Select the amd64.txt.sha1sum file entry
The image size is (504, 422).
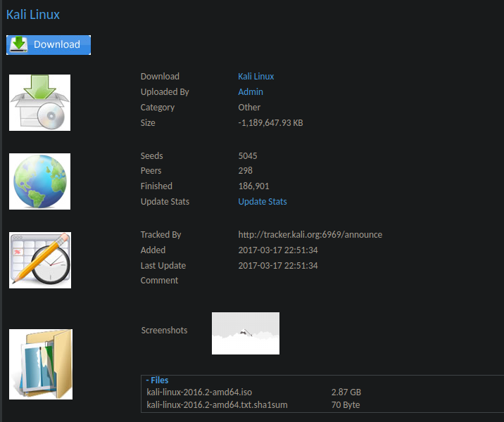[217, 405]
